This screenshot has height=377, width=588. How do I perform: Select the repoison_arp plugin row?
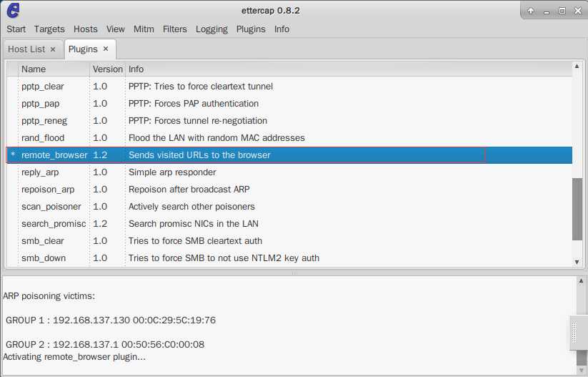289,190
